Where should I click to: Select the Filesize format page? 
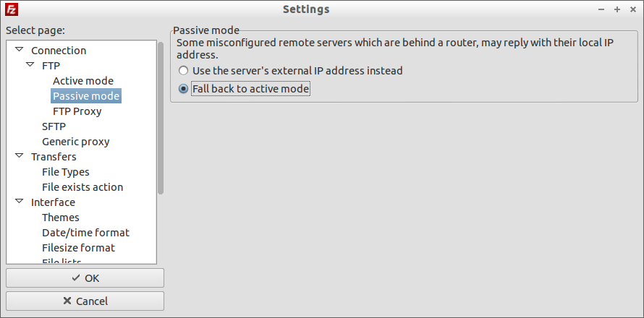pyautogui.click(x=78, y=248)
